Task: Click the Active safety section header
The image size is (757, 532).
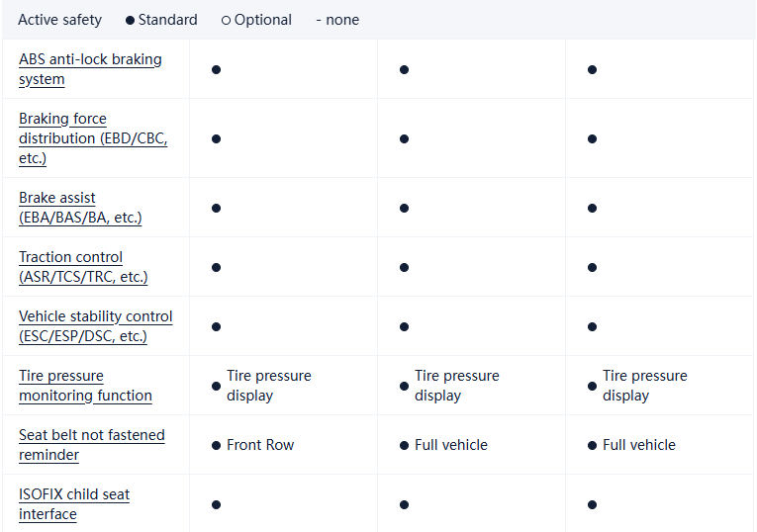Action: [59, 20]
